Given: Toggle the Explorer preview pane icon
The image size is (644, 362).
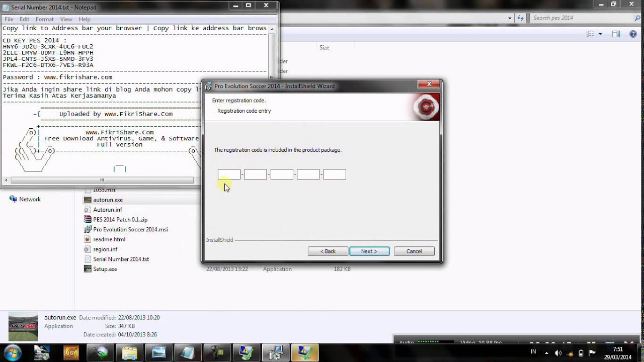Looking at the screenshot, I should click(x=616, y=34).
